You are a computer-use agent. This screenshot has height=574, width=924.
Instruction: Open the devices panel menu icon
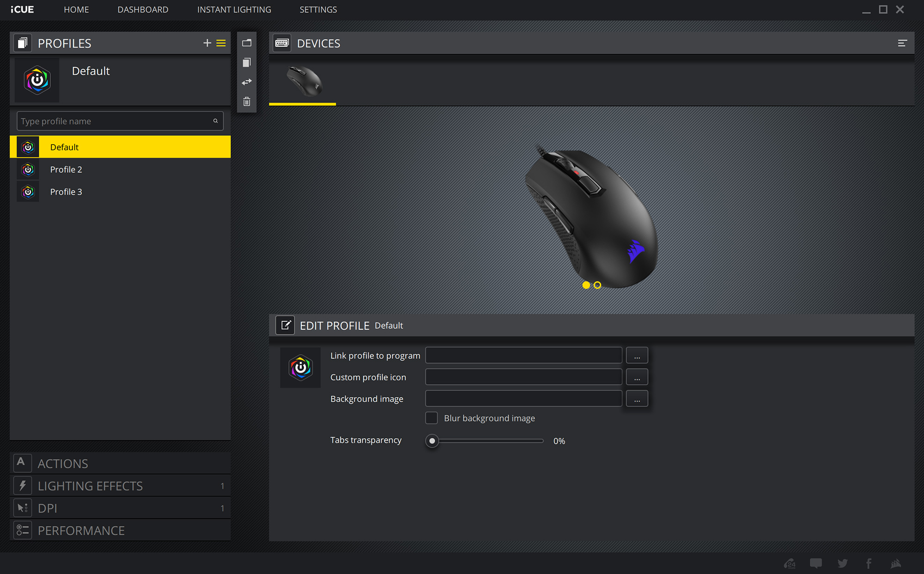(x=902, y=43)
